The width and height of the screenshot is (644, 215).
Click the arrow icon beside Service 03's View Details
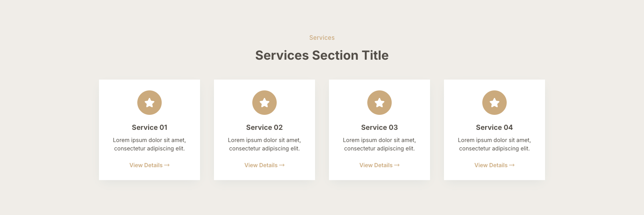click(397, 165)
